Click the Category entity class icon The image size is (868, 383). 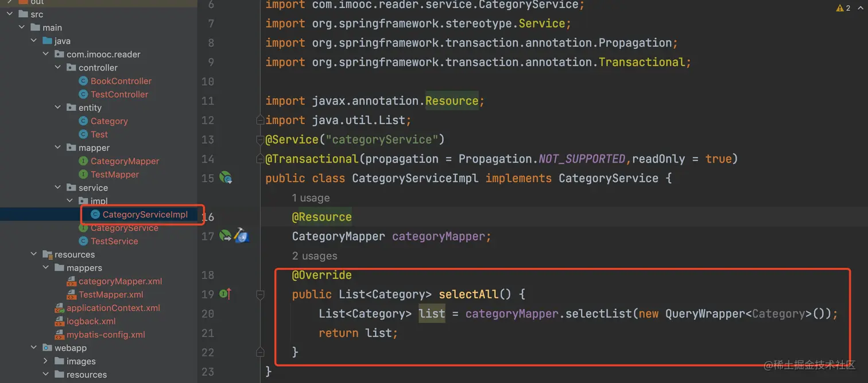(83, 121)
